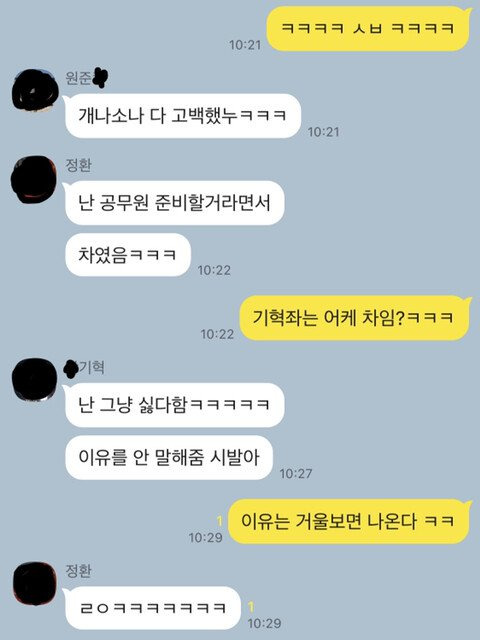This screenshot has height=640, width=480.
Task: Tap the sender name 원준
Action: (x=78, y=78)
